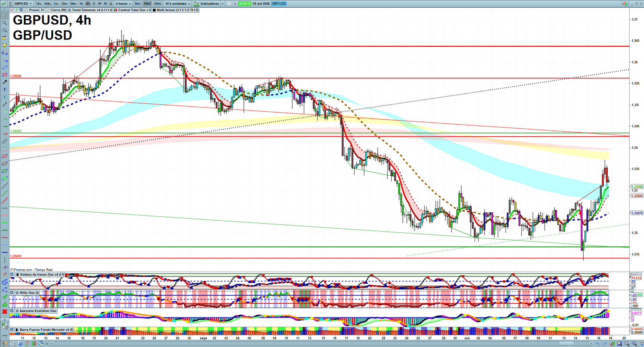This screenshot has width=644, height=347.
Task: Click the green checkmark icon in left toolbar
Action: (x=4, y=297)
